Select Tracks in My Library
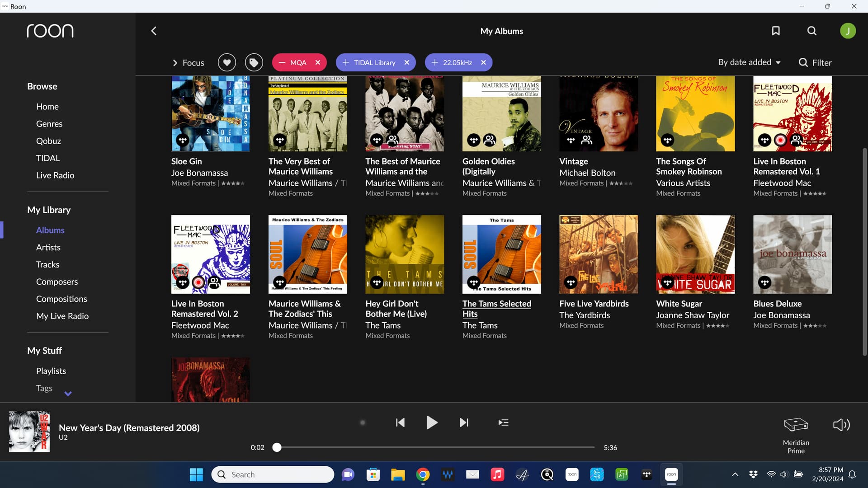Image resolution: width=868 pixels, height=488 pixels. pyautogui.click(x=48, y=265)
